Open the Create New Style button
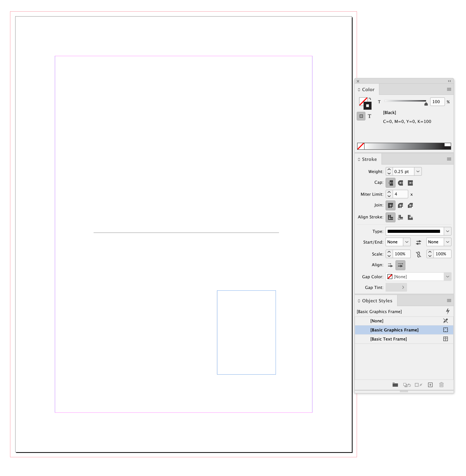This screenshot has width=466, height=476. [x=430, y=385]
